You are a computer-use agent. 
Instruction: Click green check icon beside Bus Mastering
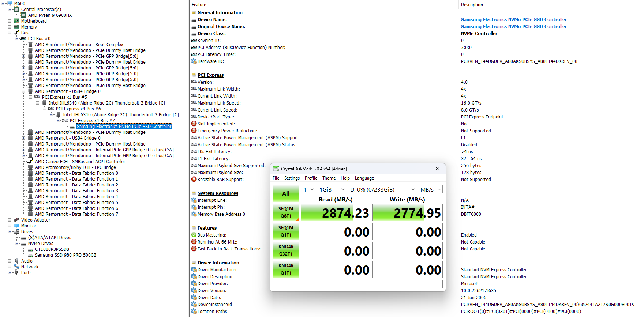(194, 235)
